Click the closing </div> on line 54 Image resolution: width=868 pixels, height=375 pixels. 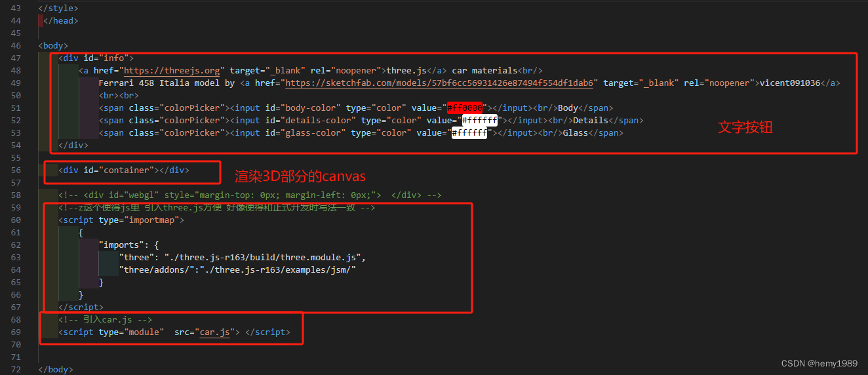[73, 145]
